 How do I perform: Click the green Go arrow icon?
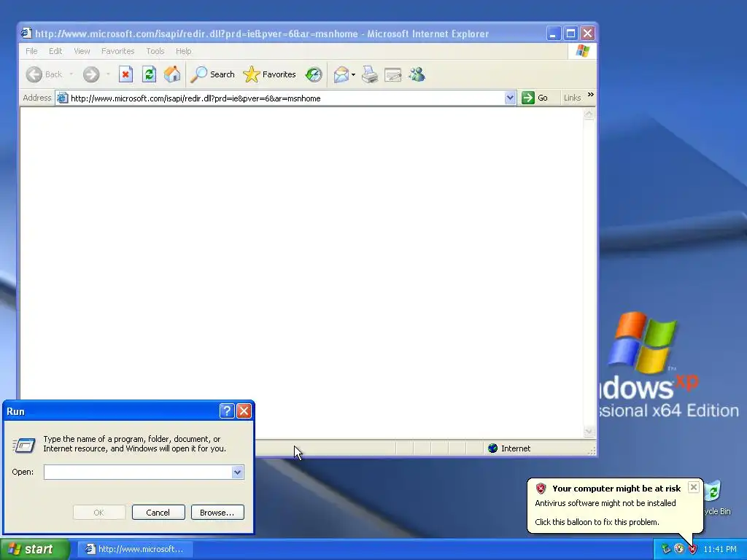[x=528, y=98]
